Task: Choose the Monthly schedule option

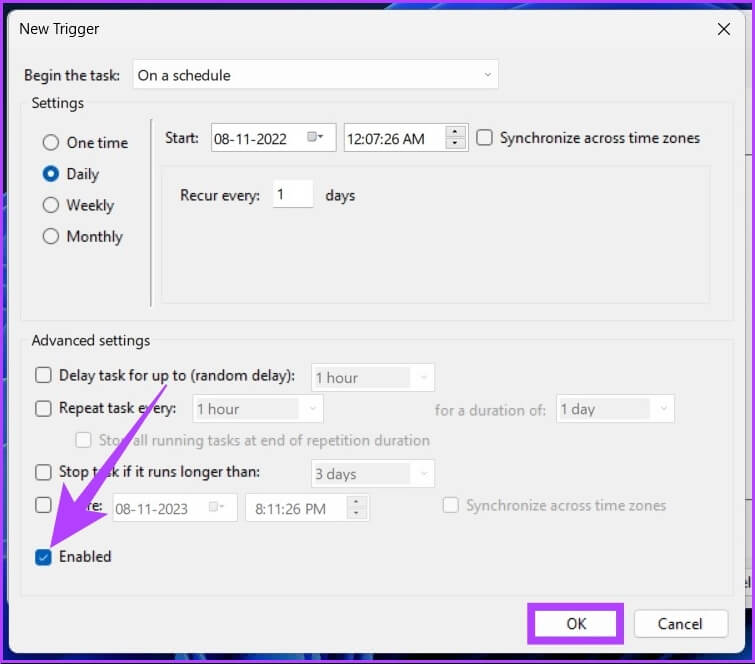Action: tap(51, 236)
